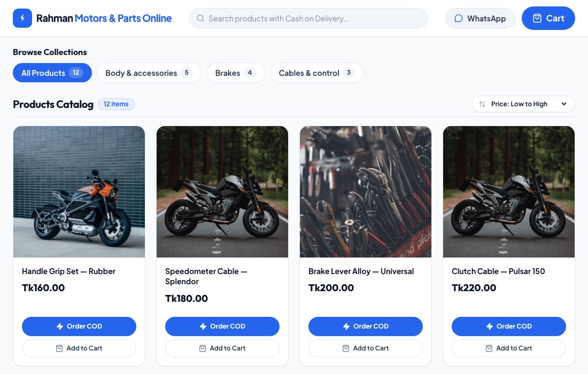Image resolution: width=588 pixels, height=374 pixels.
Task: Open the Handle Grip Set product image
Action: 79,192
